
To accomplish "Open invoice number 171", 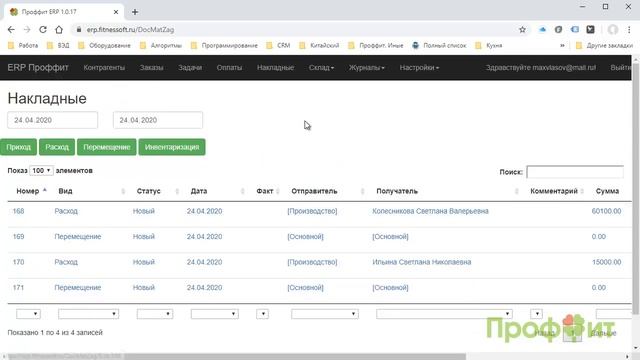I will (18, 288).
